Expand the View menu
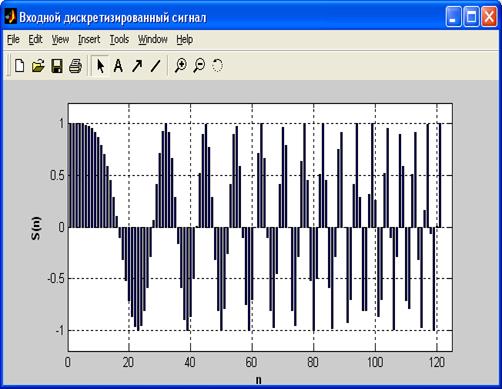Screen dimensions: 502x389 click(60, 39)
